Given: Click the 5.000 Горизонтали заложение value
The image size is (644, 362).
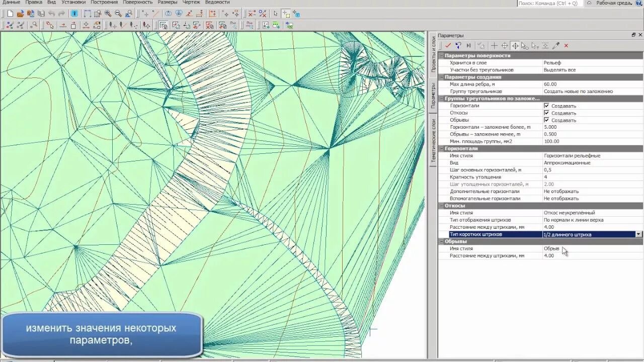Looking at the screenshot, I should [x=550, y=127].
